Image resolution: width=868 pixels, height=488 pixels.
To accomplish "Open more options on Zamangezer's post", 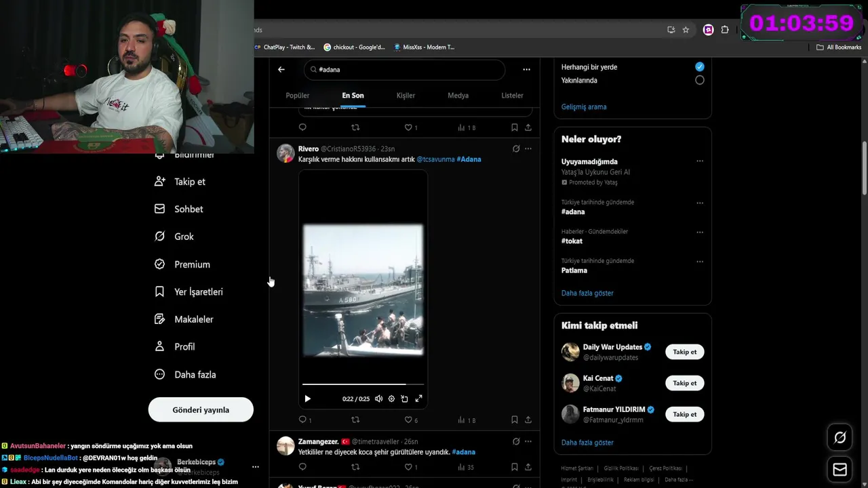I will [x=528, y=441].
